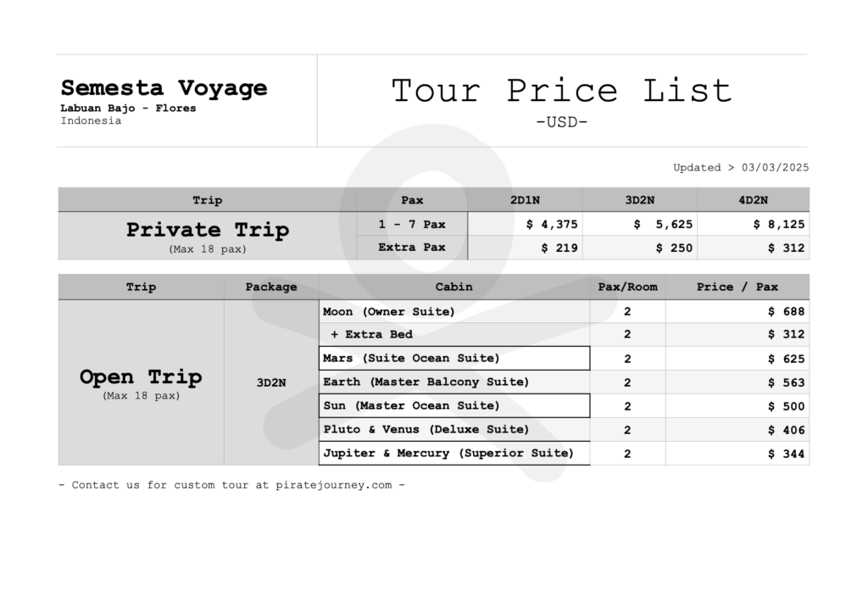Image resolution: width=868 pixels, height=614 pixels.
Task: Click the Private Trip label
Action: pos(208,230)
